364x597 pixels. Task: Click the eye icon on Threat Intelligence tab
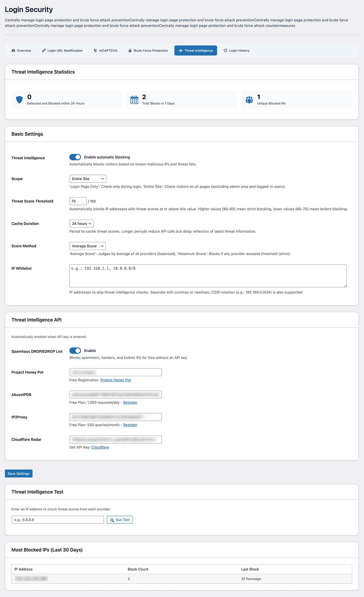[x=180, y=51]
